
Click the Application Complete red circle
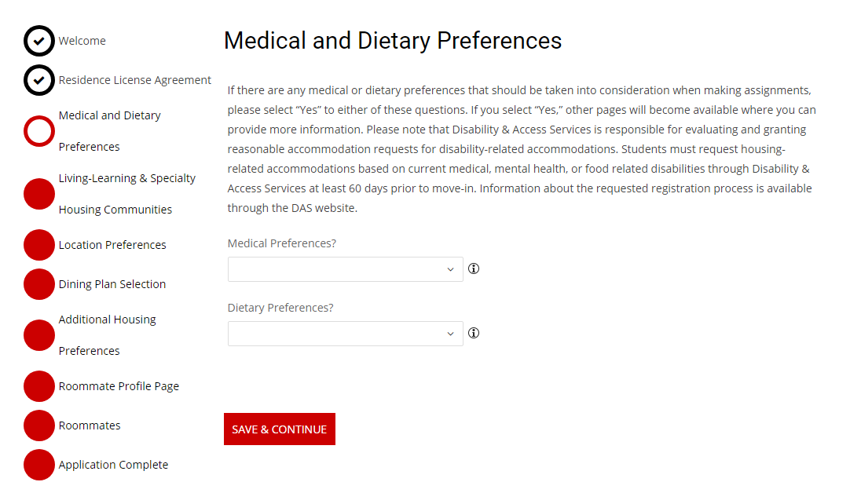click(39, 465)
